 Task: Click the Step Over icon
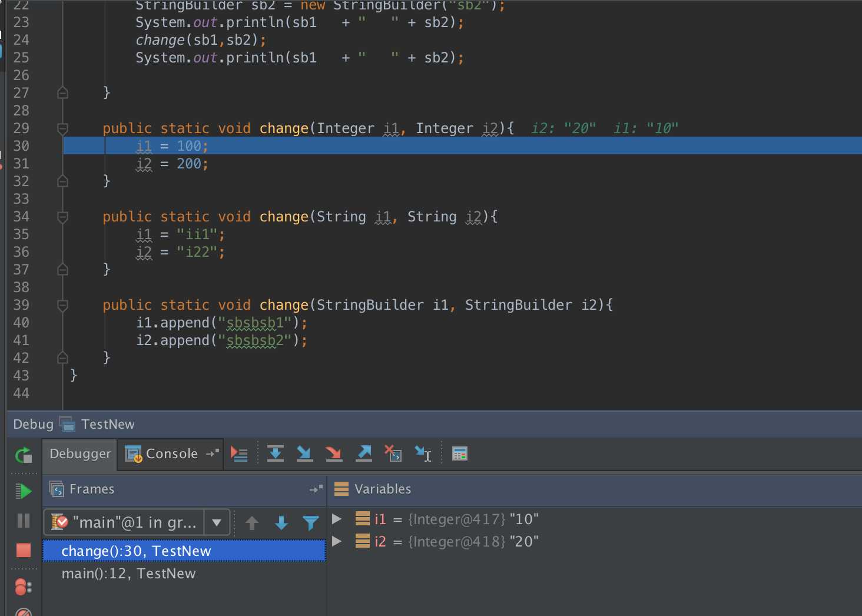click(x=275, y=453)
